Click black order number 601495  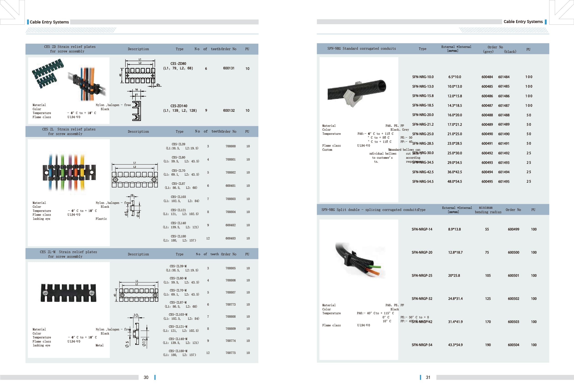coord(504,182)
